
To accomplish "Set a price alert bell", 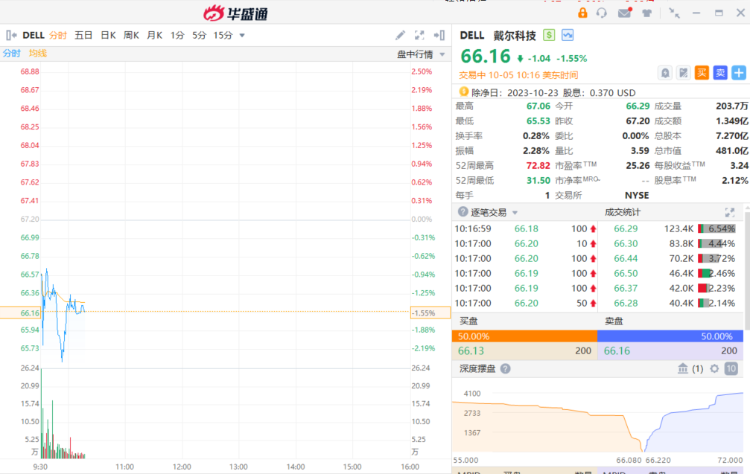I will tap(665, 73).
